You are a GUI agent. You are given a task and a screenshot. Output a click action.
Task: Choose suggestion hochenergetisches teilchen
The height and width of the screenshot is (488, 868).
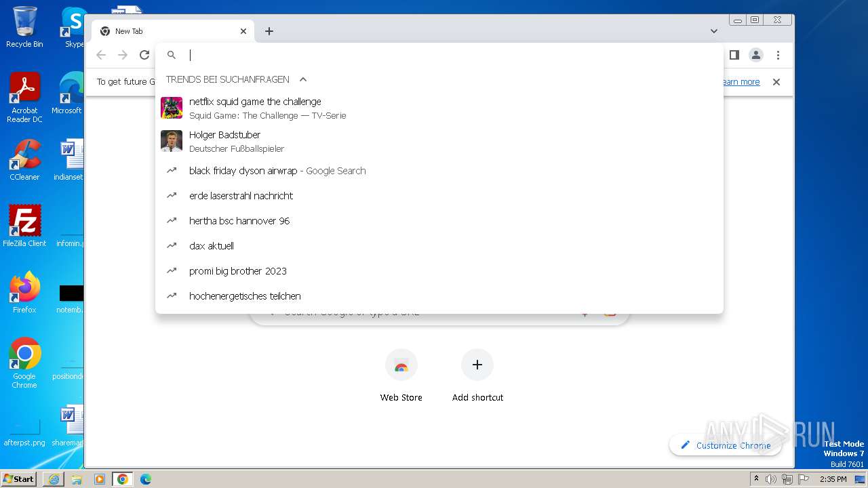439,296
